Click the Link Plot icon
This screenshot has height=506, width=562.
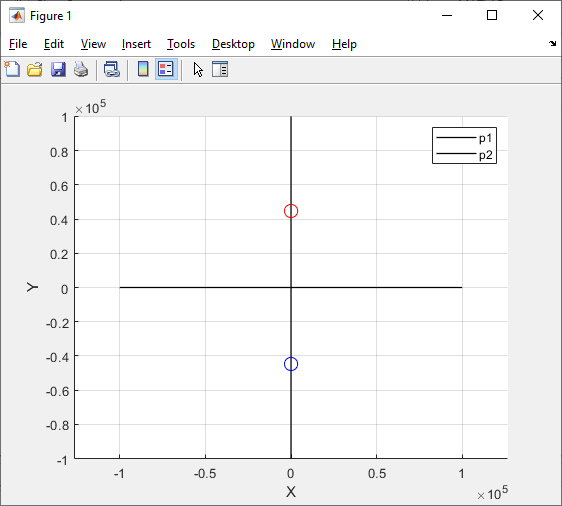click(112, 69)
